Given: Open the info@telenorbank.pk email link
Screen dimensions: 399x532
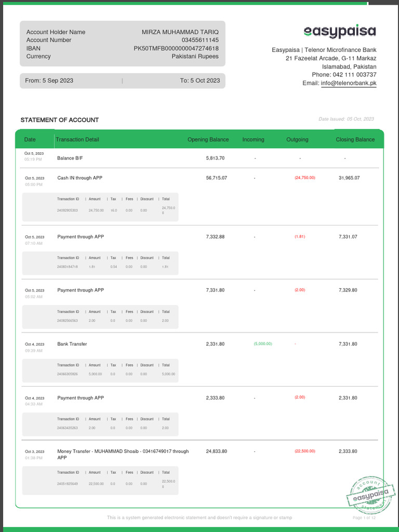Looking at the screenshot, I should point(349,83).
